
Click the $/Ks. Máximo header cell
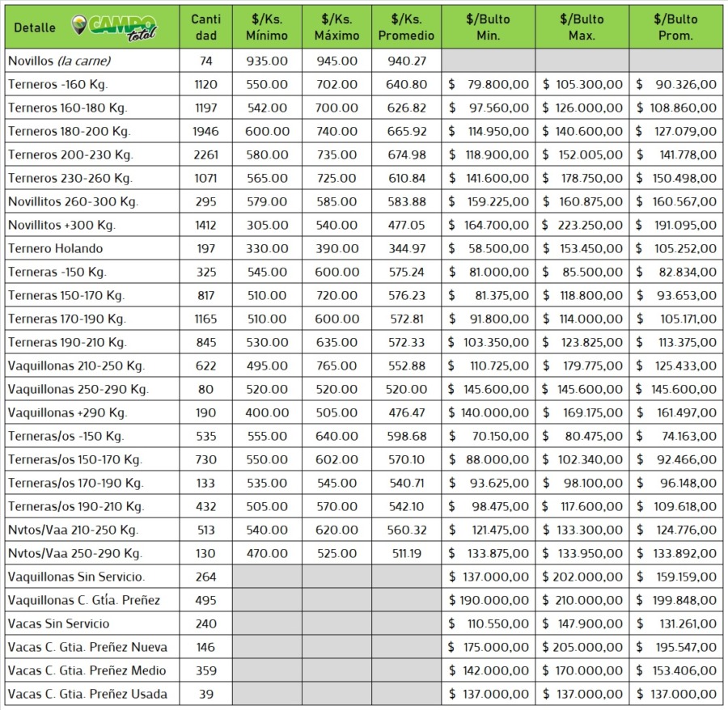tap(336, 27)
